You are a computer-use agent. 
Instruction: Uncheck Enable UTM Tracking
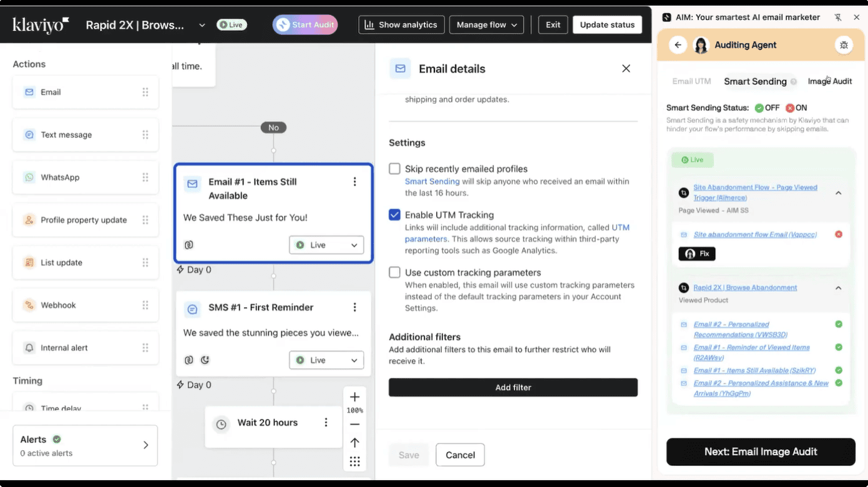coord(394,215)
